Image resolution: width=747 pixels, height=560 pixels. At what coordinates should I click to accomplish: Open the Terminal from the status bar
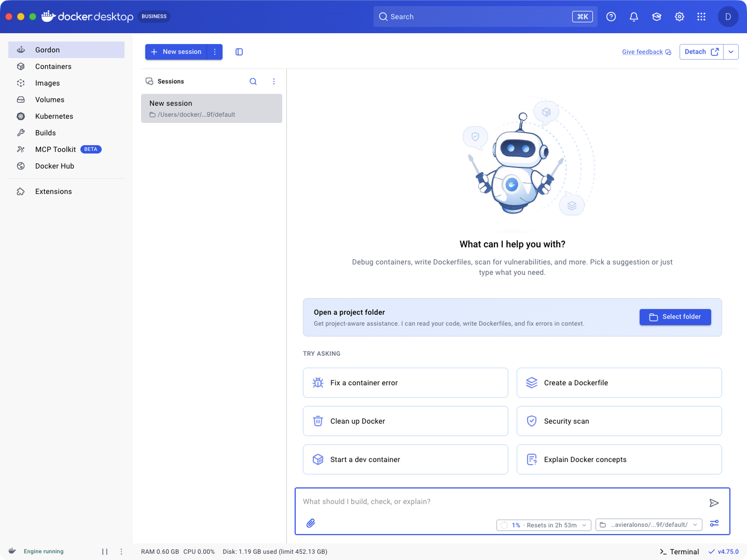[x=680, y=552]
